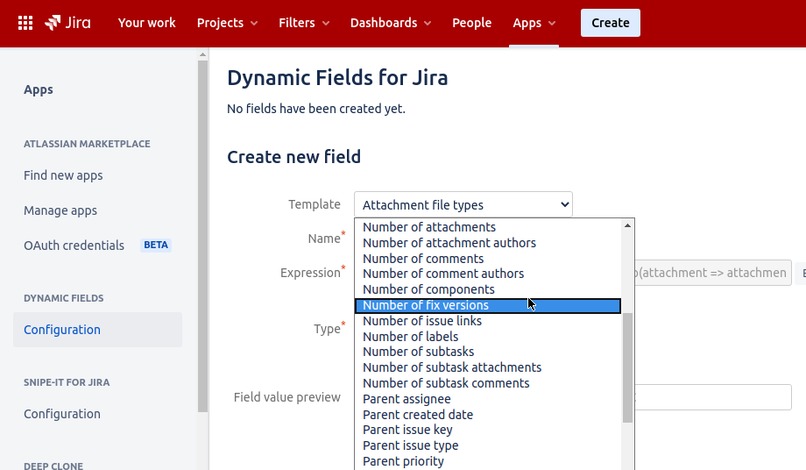The width and height of the screenshot is (806, 470).
Task: Select Parent priority option
Action: (x=488, y=461)
